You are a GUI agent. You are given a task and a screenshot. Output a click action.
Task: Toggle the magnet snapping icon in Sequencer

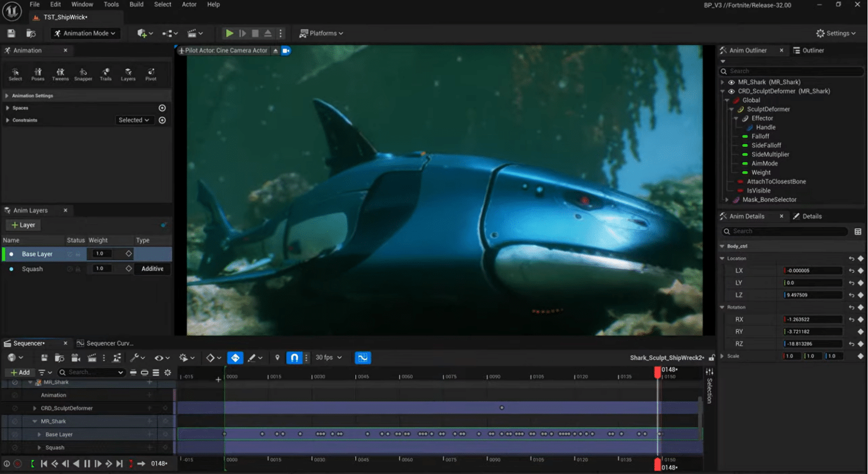[293, 358]
